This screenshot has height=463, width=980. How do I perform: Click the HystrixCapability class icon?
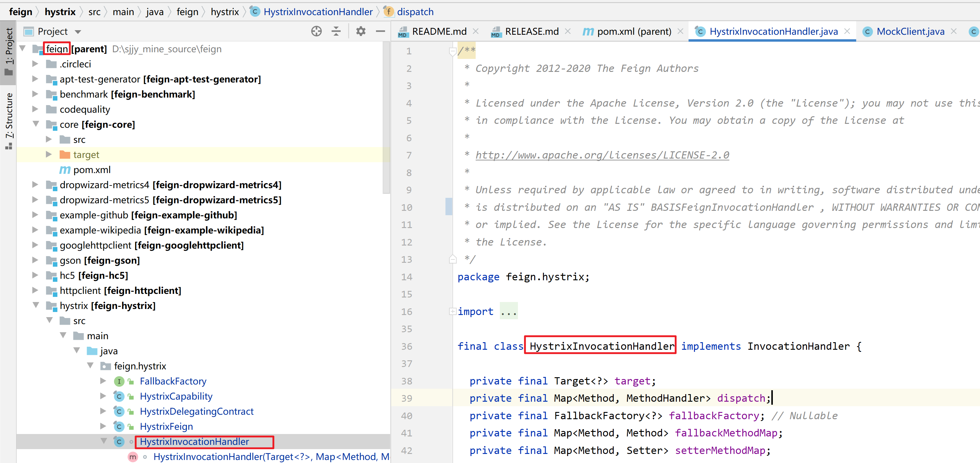click(x=119, y=397)
